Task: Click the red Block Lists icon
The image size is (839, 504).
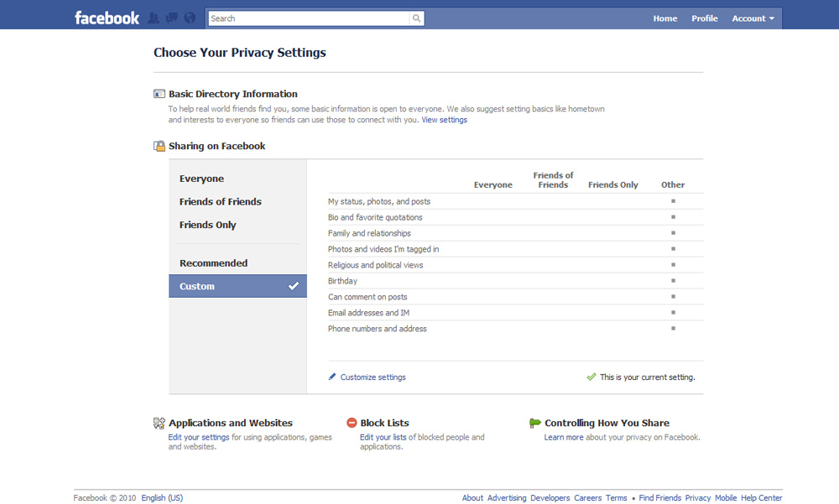Action: click(352, 423)
